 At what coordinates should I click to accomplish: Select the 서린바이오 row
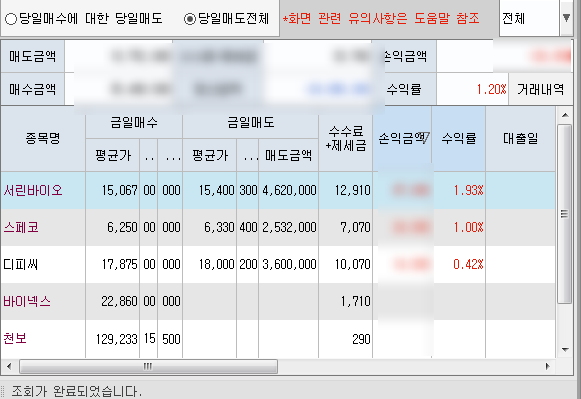pyautogui.click(x=278, y=190)
